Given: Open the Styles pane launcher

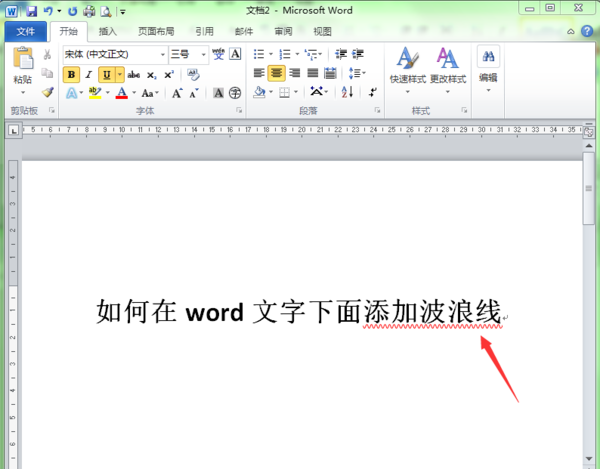Looking at the screenshot, I should (464, 111).
